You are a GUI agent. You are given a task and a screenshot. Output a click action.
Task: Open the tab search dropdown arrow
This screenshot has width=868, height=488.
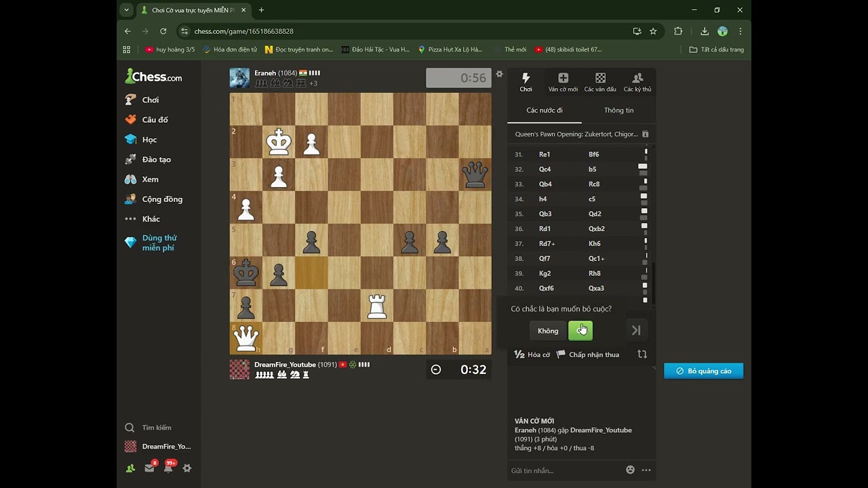(x=127, y=10)
